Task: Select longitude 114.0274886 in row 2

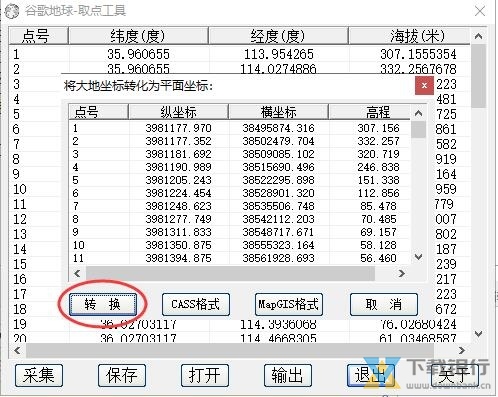Action: [278, 69]
